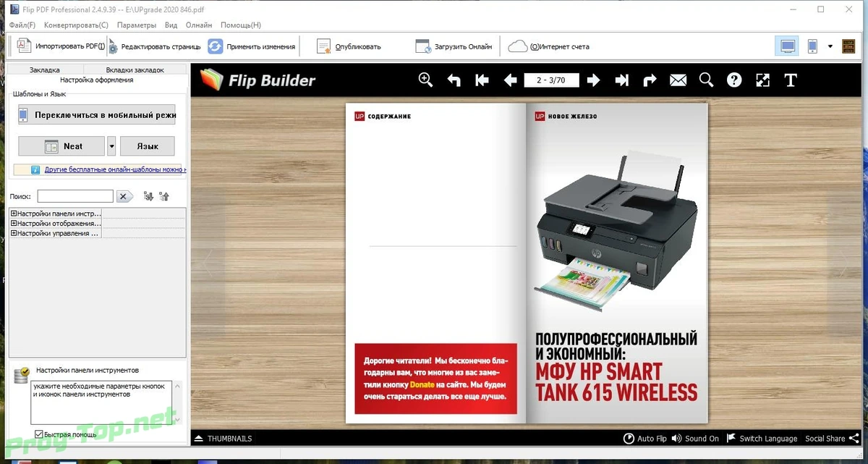Open the flipbook search magnifier
868x464 pixels.
click(x=706, y=80)
